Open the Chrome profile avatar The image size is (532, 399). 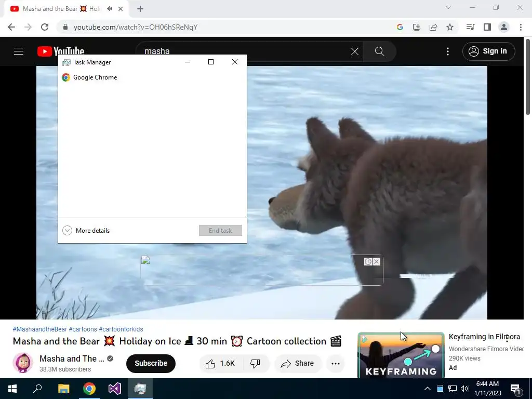click(x=504, y=27)
